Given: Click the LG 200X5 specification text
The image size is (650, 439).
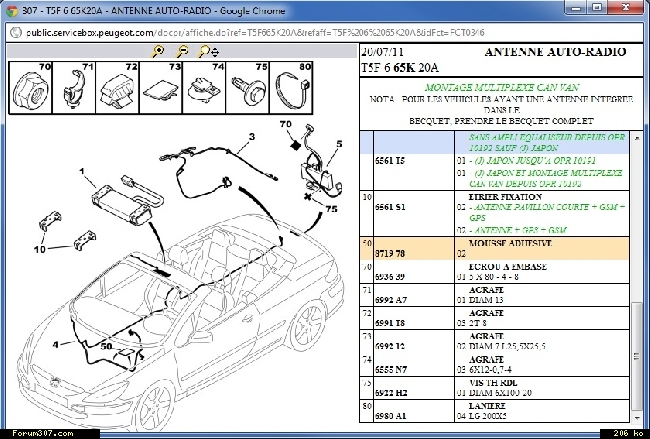Looking at the screenshot, I should click(488, 416).
